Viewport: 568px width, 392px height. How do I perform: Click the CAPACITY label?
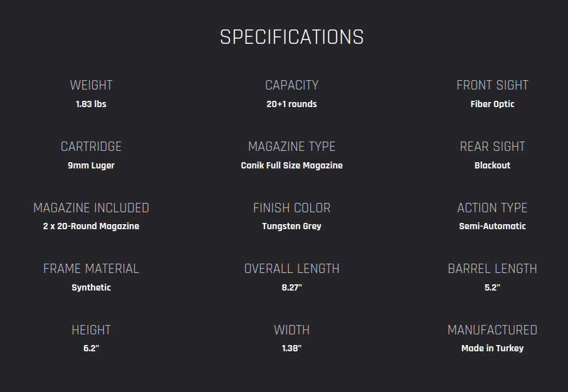[292, 85]
